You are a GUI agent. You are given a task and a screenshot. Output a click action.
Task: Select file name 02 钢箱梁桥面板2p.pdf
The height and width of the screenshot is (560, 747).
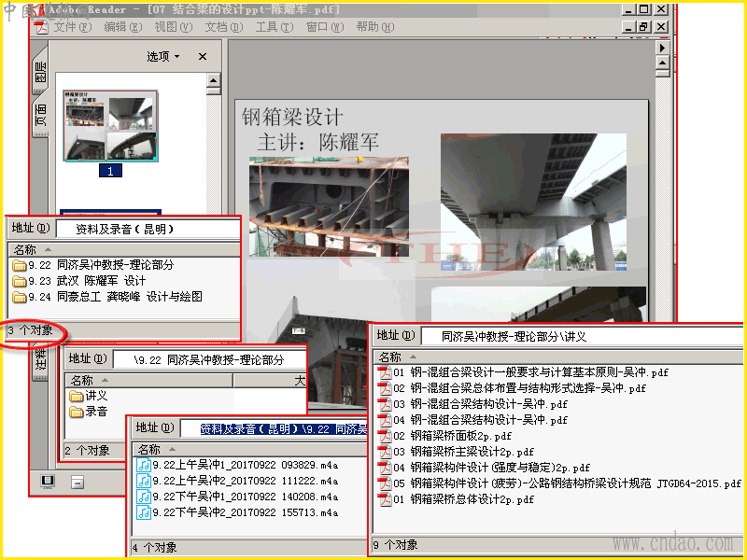(453, 436)
